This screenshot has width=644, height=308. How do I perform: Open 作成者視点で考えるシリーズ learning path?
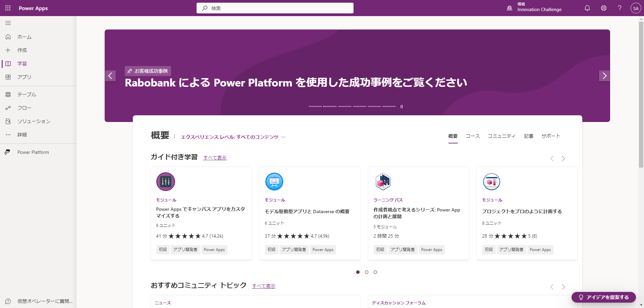[417, 213]
